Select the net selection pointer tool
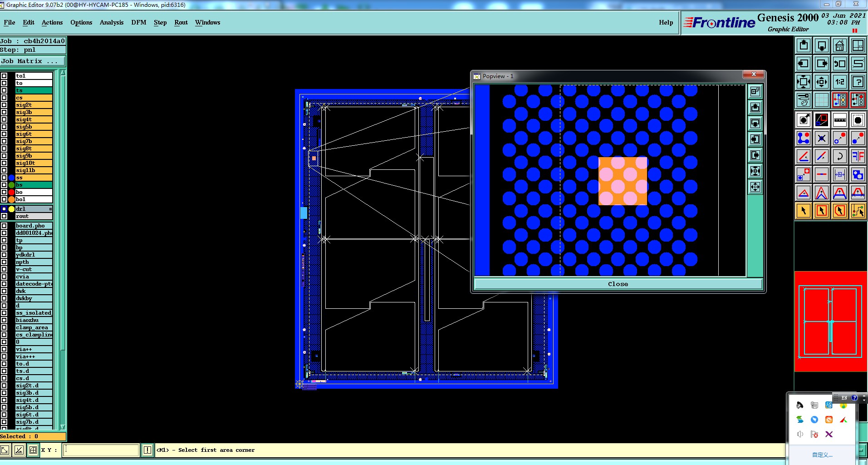The width and height of the screenshot is (868, 465). (858, 211)
